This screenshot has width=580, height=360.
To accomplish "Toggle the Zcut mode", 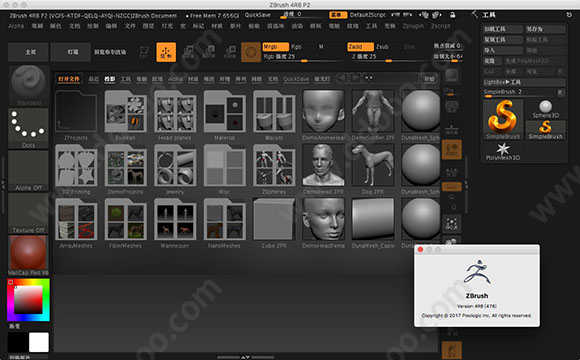I will (x=409, y=47).
